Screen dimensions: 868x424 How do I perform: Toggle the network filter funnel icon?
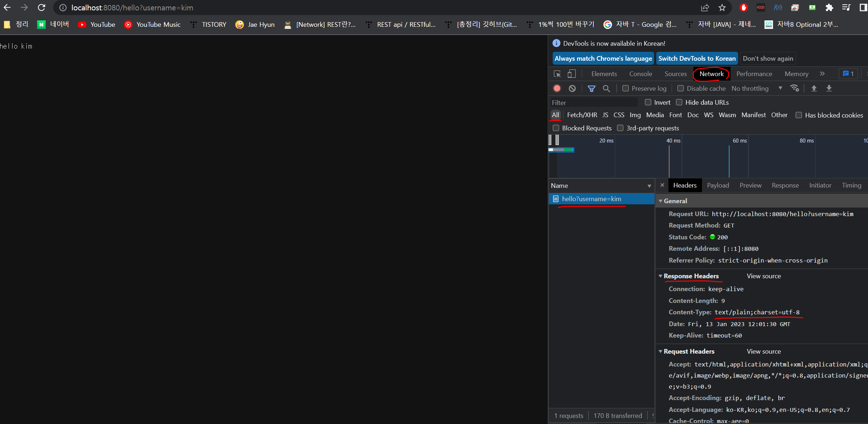[x=591, y=88]
